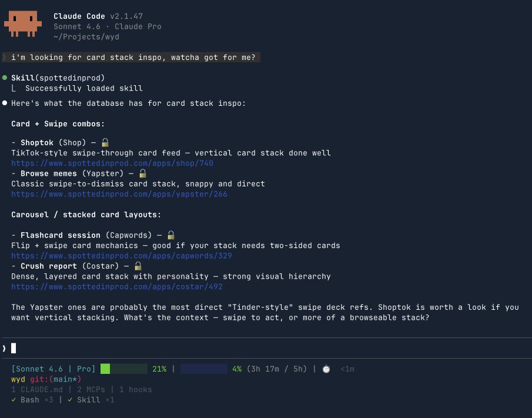Click the bold 'Crush report' entry name
Screen dimensions: 532x418
point(49,266)
